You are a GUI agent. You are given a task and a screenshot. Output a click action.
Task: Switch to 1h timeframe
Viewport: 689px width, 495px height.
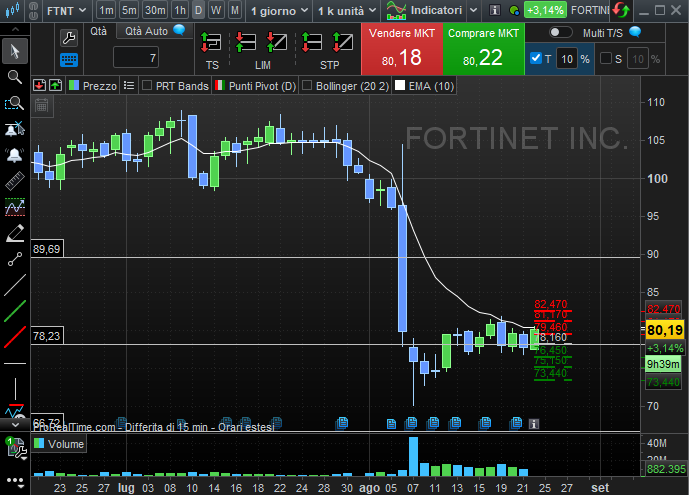[x=180, y=10]
